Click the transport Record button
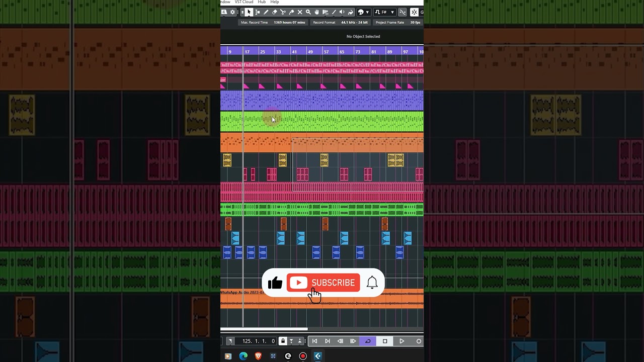Viewport: 644px width, 362px height. (x=418, y=341)
